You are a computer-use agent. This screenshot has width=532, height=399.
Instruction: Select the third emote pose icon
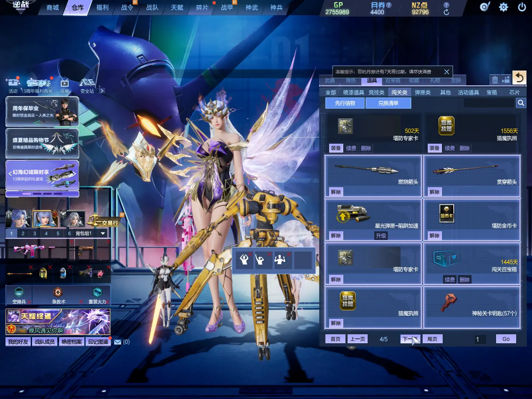click(x=283, y=260)
